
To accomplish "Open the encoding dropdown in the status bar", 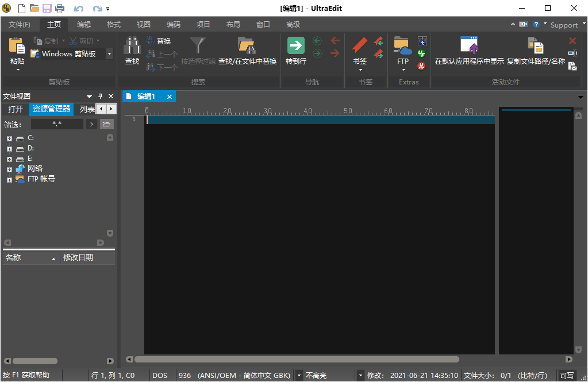I will (299, 375).
